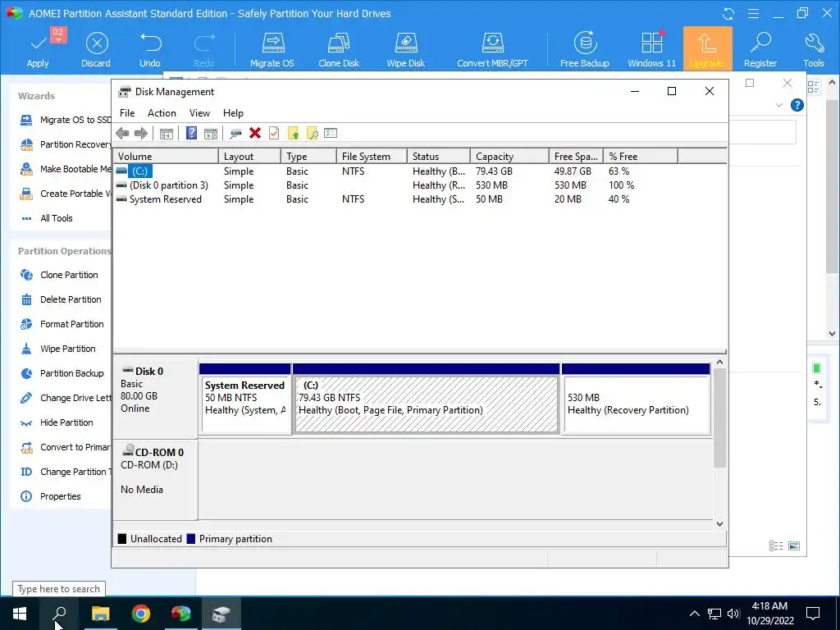
Task: Sort by Status column header
Action: coord(439,157)
